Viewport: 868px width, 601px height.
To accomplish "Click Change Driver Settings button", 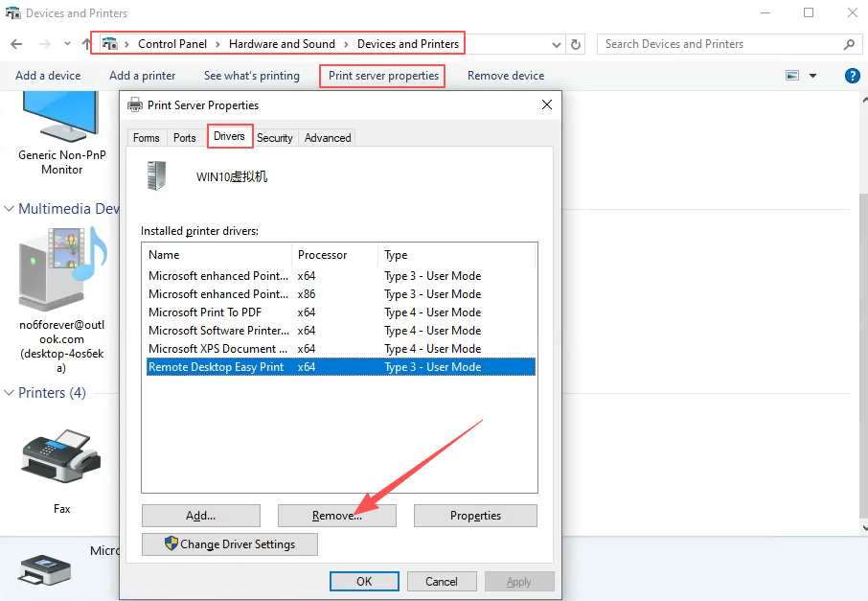I will (x=230, y=544).
